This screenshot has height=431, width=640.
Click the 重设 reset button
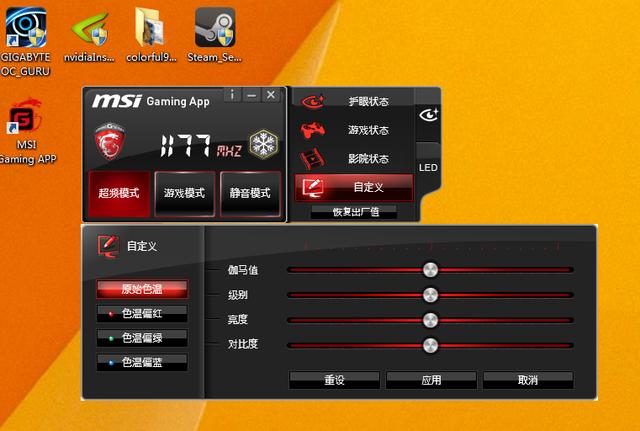click(x=334, y=380)
